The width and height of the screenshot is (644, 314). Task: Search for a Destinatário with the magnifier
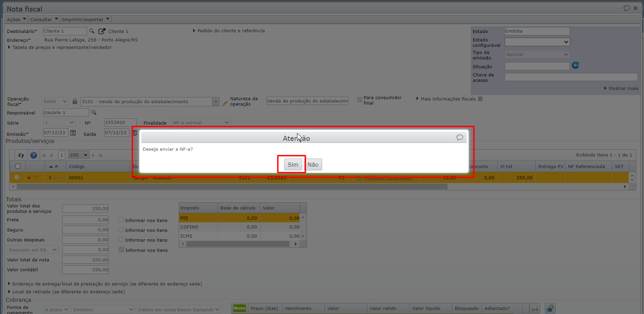click(92, 31)
